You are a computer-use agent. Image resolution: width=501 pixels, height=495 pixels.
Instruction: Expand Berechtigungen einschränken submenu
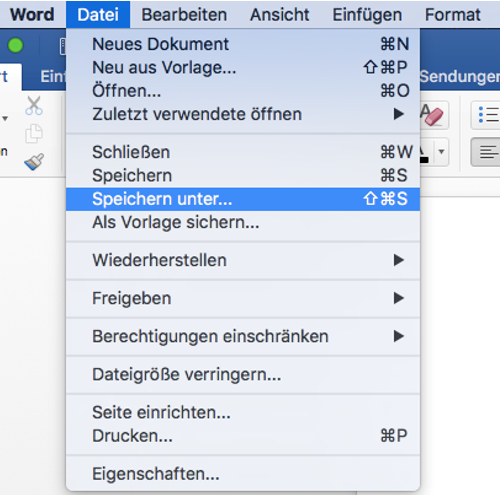(x=243, y=336)
